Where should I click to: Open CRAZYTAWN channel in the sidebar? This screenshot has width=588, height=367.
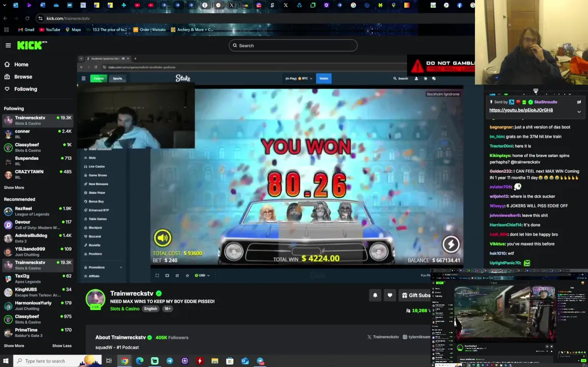38,174
